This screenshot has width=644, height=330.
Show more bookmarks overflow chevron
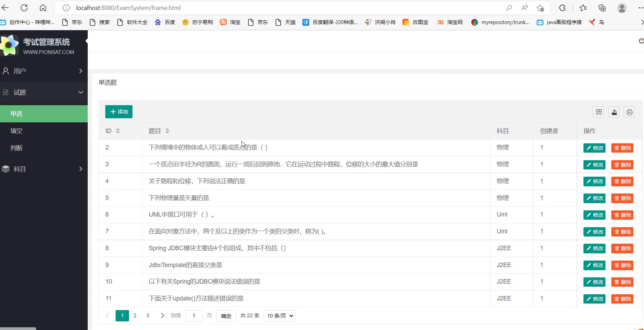[642, 22]
